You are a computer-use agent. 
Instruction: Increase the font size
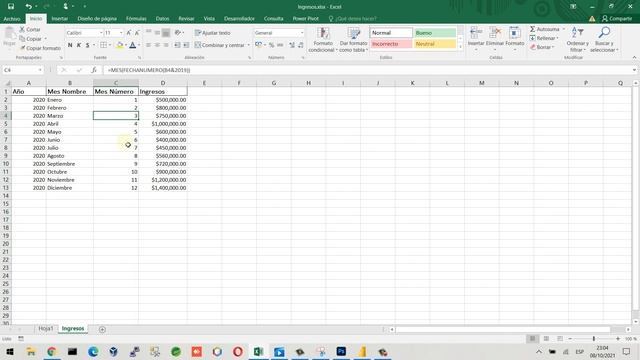(x=129, y=33)
